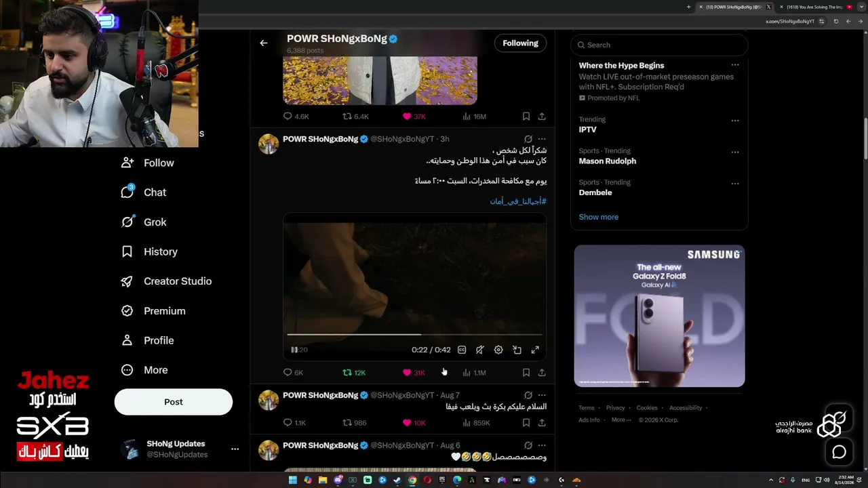Viewport: 868px width, 488px height.
Task: Share the post with 37K likes
Action: click(542, 117)
